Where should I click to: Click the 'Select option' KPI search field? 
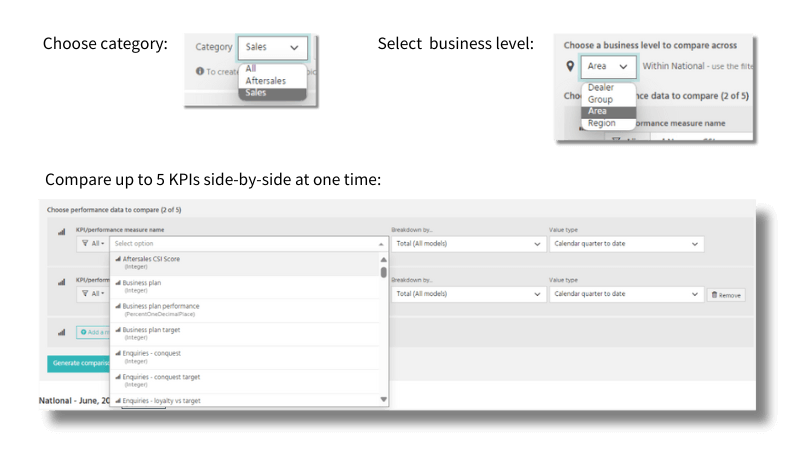point(245,244)
